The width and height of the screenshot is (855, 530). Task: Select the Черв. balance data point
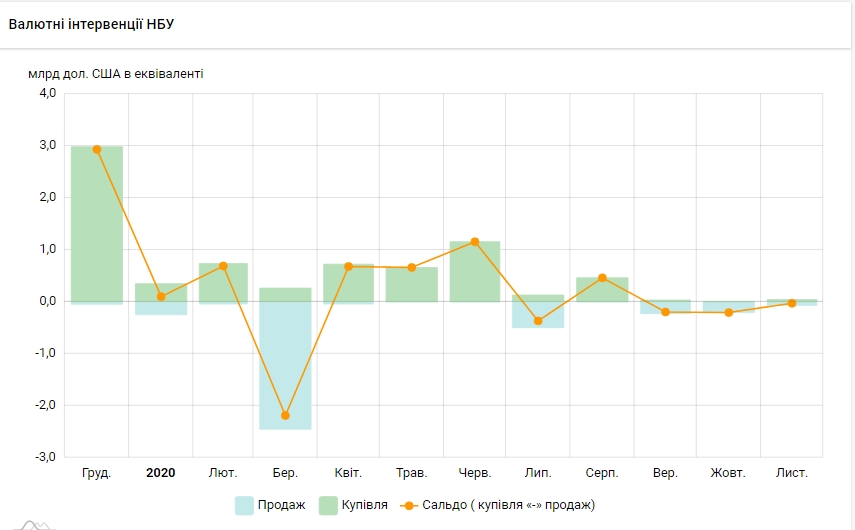click(x=475, y=242)
